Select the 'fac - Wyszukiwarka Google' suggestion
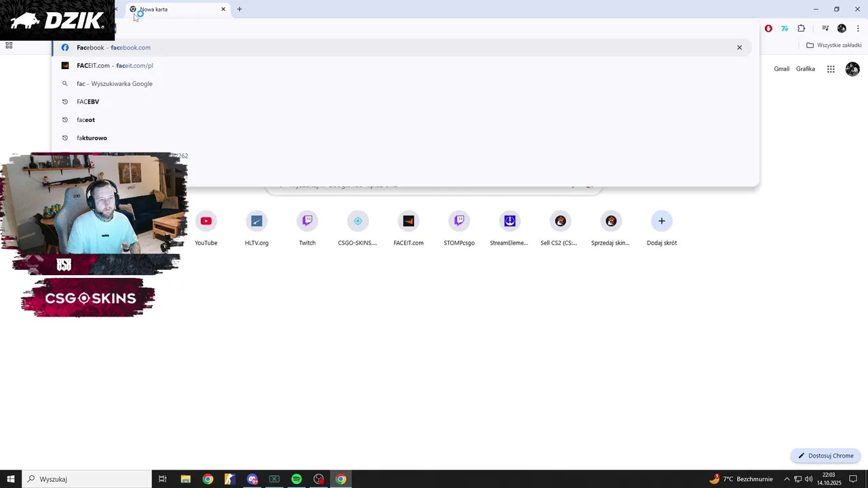Viewport: 868px width, 488px height. pyautogui.click(x=401, y=83)
